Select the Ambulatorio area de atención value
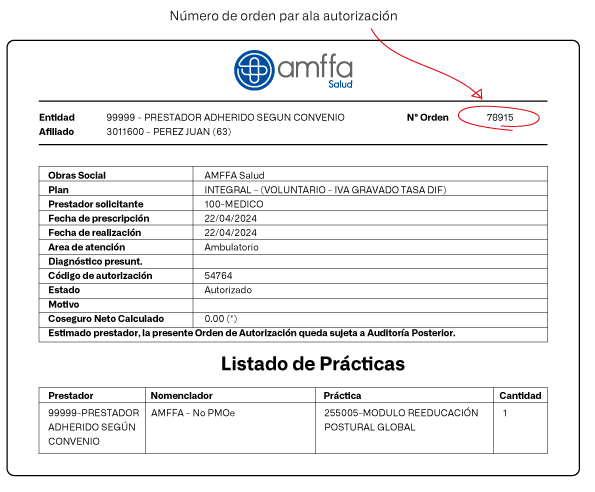 tap(231, 247)
